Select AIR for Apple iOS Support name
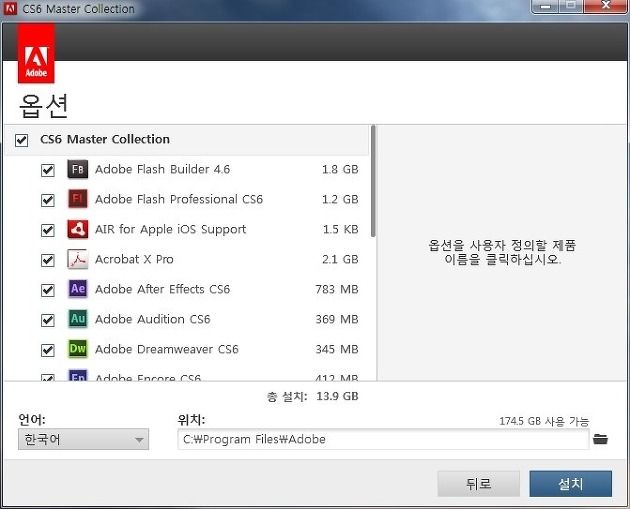 [x=170, y=229]
